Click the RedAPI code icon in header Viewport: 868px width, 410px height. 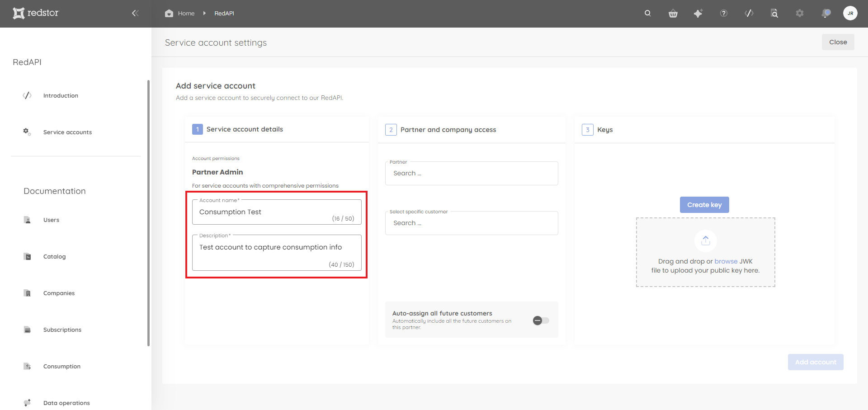click(x=749, y=13)
